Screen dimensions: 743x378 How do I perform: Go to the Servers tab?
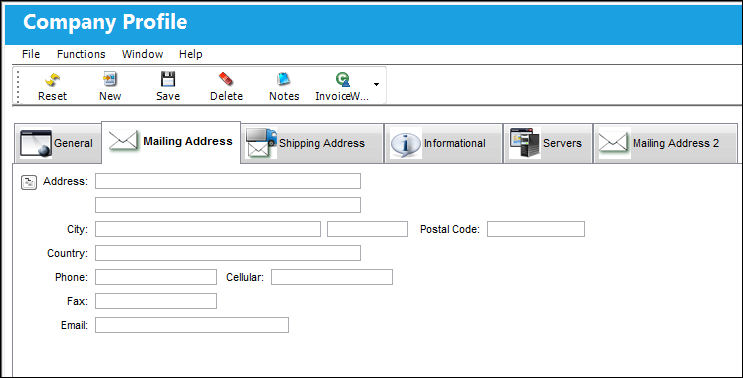[548, 143]
